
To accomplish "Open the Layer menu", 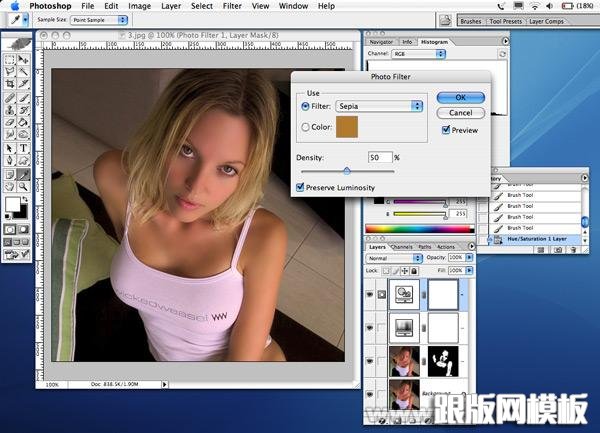I will [x=171, y=6].
